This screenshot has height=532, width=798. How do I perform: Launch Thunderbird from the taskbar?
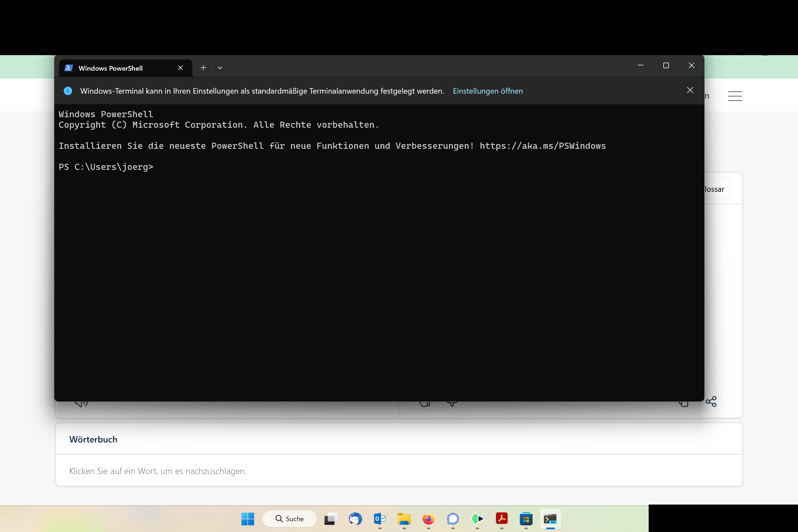(x=355, y=518)
